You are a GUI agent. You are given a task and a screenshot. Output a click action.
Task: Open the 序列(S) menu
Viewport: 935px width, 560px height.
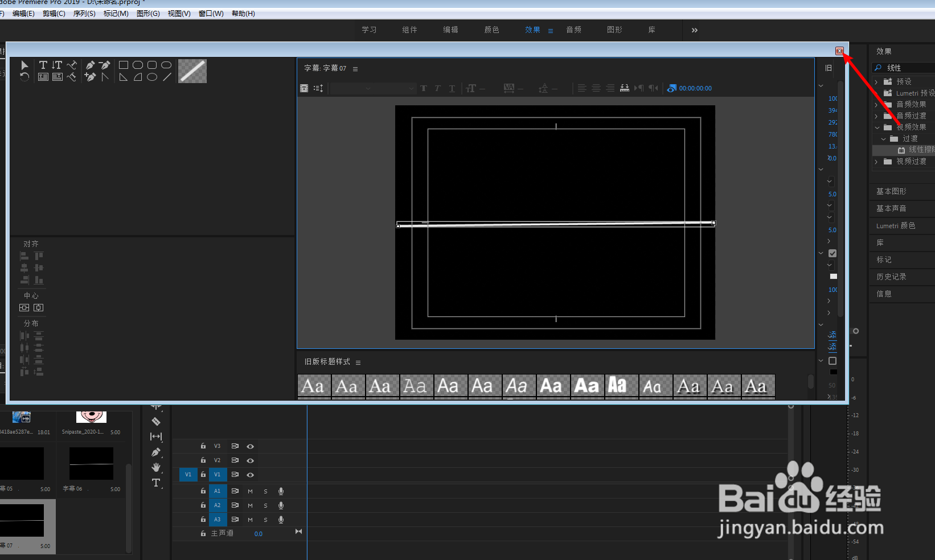84,14
